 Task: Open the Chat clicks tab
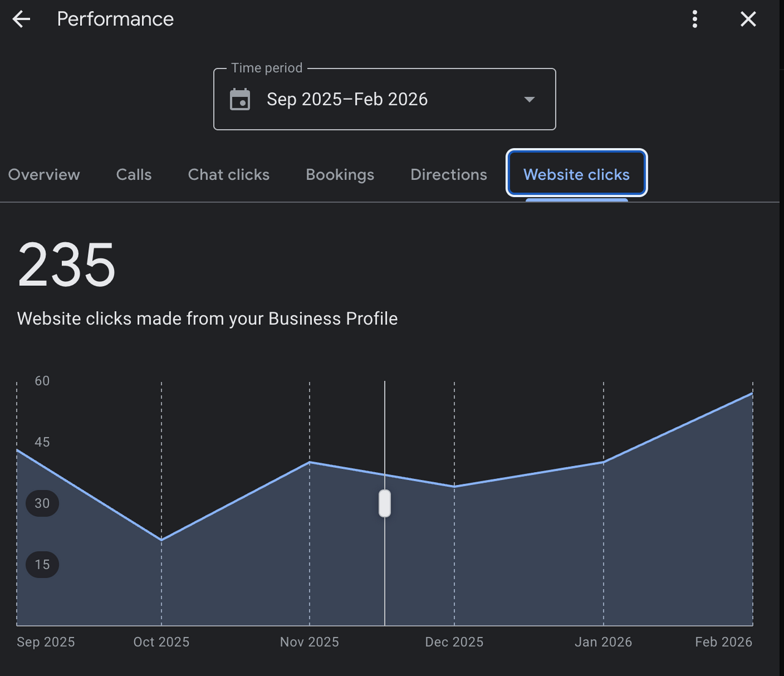228,175
